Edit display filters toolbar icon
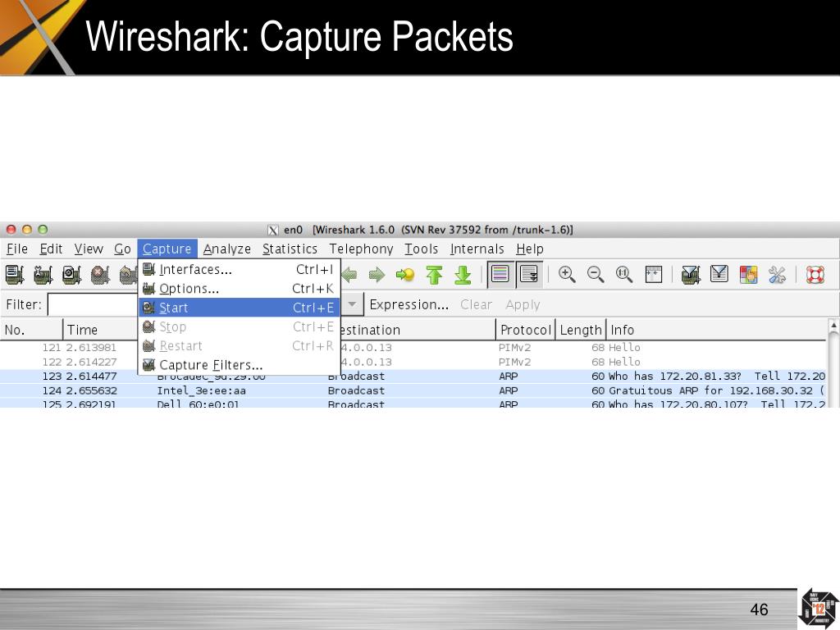This screenshot has height=630, width=840. click(x=719, y=274)
